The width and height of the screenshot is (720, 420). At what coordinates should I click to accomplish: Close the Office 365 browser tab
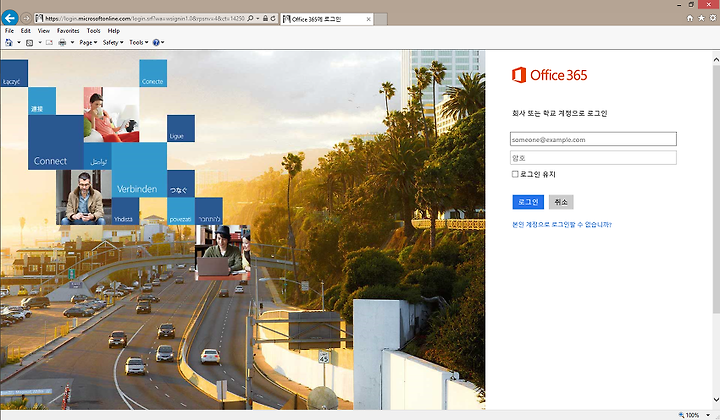[368, 19]
